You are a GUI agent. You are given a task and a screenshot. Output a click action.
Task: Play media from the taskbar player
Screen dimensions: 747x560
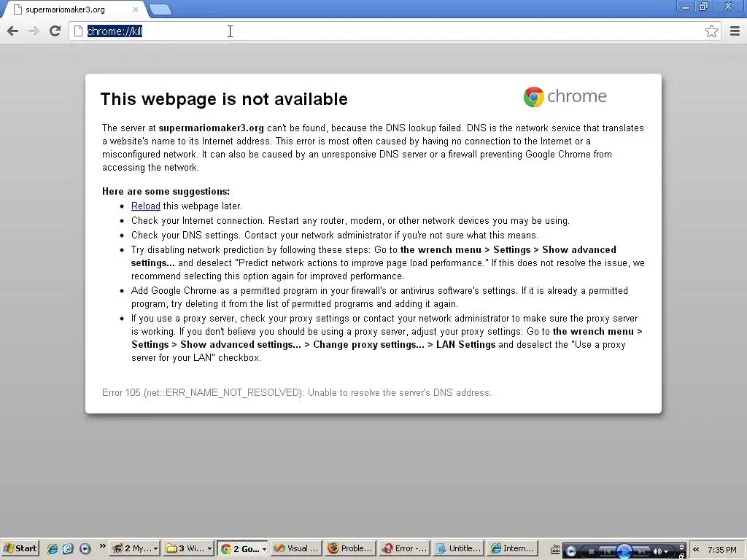624,551
